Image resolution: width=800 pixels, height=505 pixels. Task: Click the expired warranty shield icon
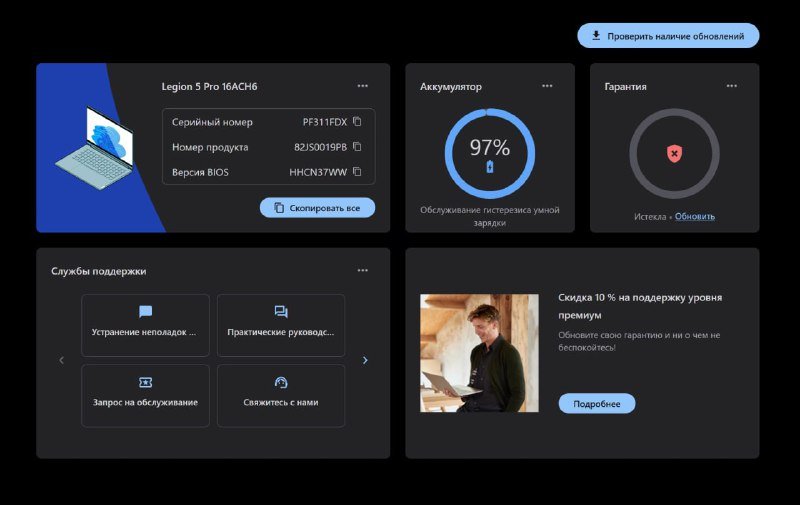(x=674, y=153)
